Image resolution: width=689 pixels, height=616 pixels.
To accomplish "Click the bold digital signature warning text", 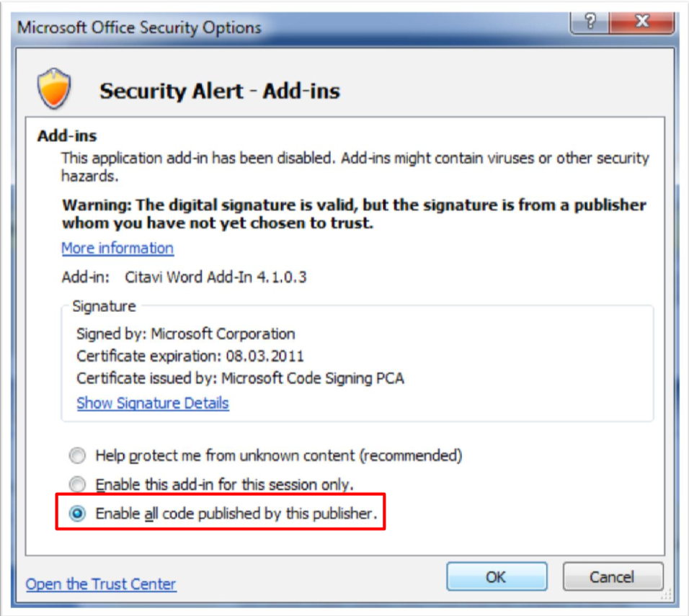I will (354, 214).
